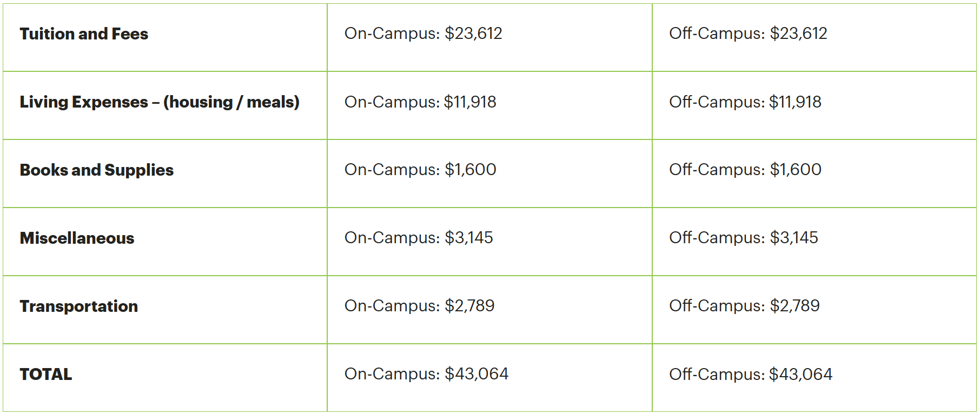Click Off-Campus transportation $2,789 cell
Screen dimensions: 980x414
point(744,306)
